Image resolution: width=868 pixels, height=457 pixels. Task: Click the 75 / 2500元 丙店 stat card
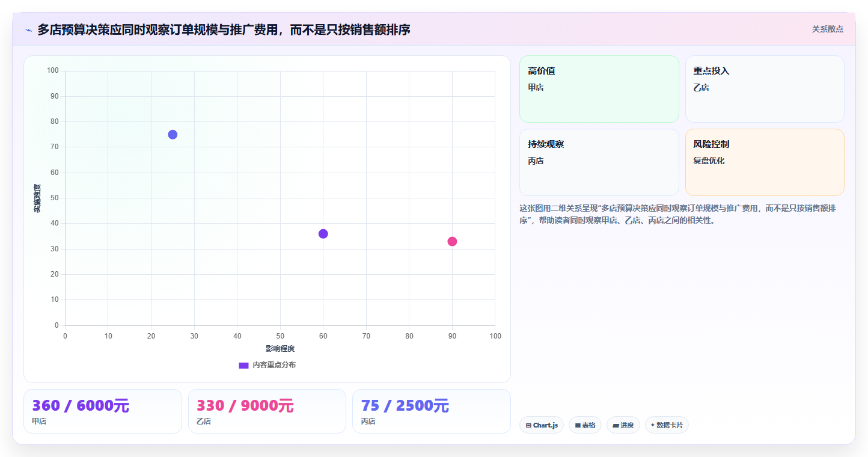[x=431, y=411]
